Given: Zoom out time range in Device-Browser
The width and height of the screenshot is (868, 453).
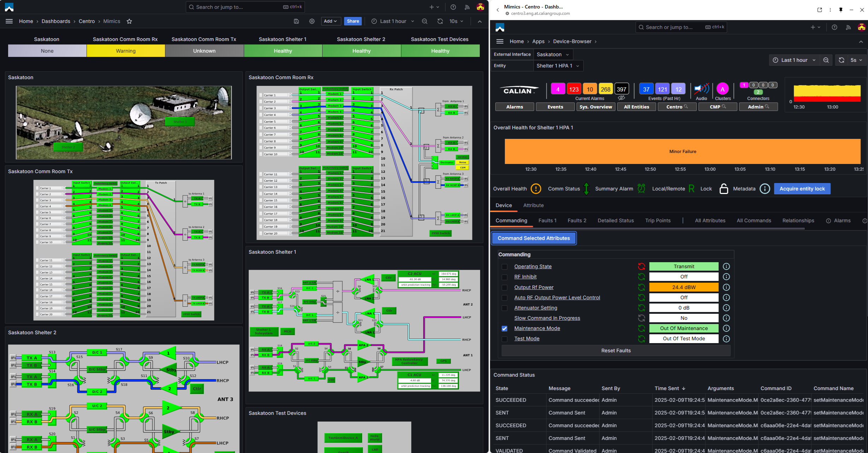Looking at the screenshot, I should (x=826, y=60).
